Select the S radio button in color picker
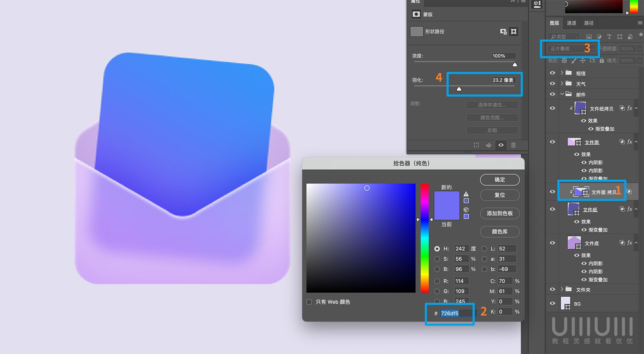This screenshot has width=644, height=354. coord(437,259)
